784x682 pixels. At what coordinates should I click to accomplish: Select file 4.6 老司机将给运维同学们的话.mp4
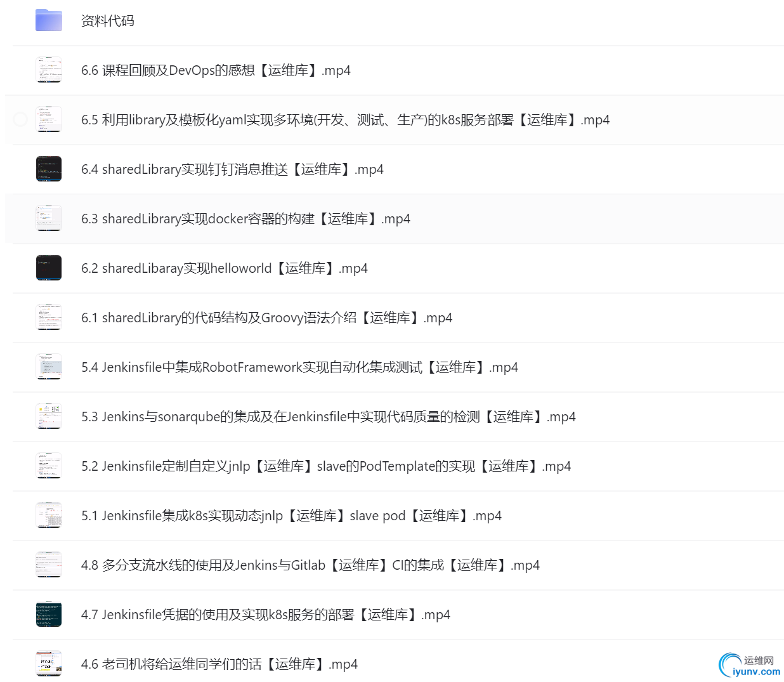[219, 664]
